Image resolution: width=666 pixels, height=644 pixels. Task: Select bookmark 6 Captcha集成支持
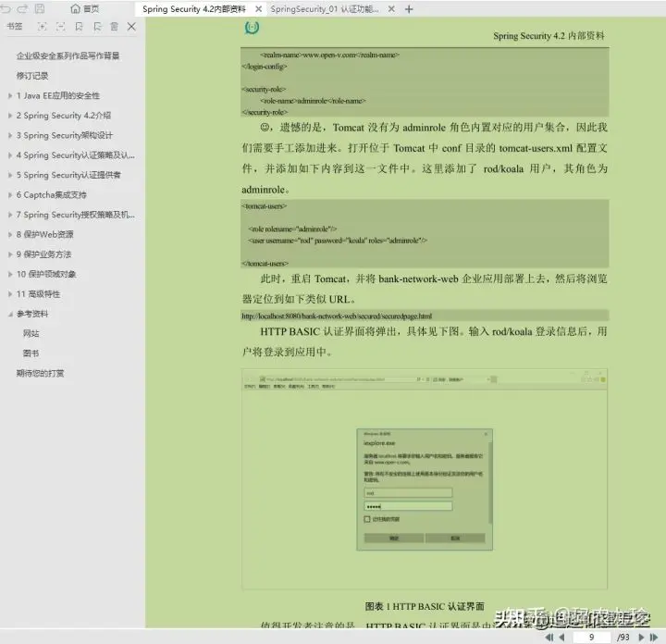[x=52, y=194]
